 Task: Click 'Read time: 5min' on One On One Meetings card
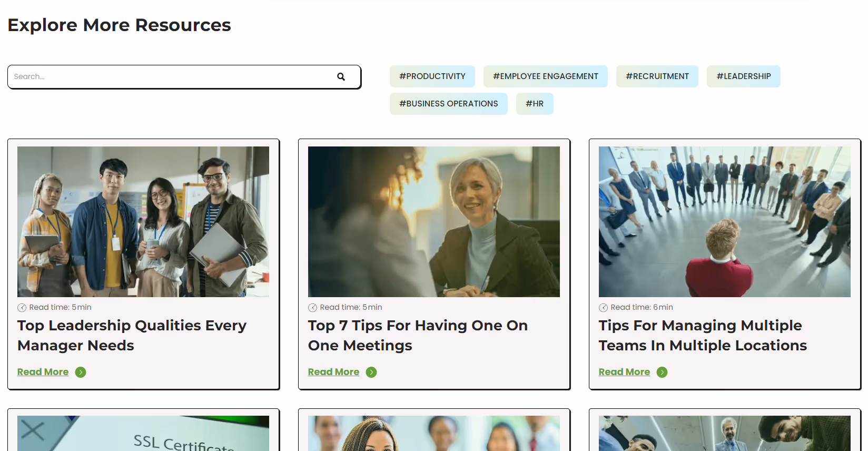point(351,308)
